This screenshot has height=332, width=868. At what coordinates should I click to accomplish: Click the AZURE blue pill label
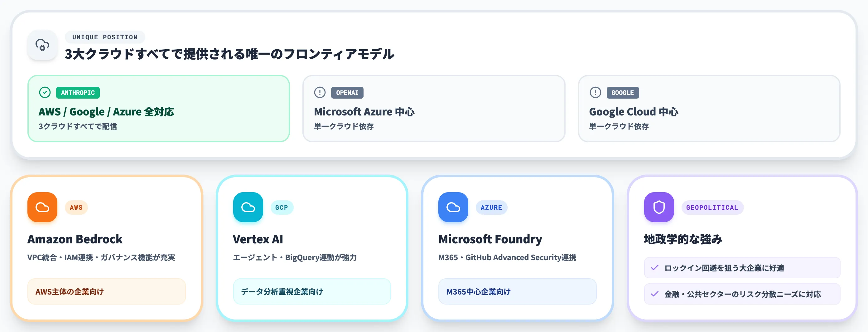click(491, 207)
